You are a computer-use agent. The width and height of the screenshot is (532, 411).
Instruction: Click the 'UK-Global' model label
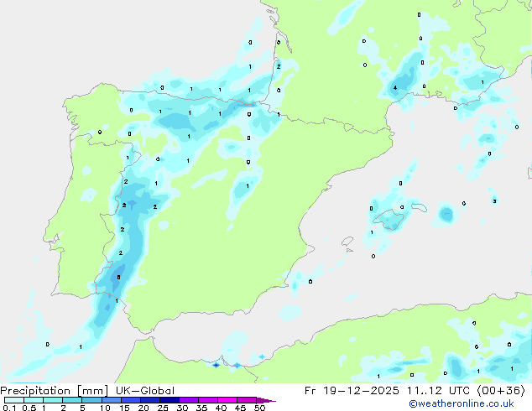coord(145,391)
